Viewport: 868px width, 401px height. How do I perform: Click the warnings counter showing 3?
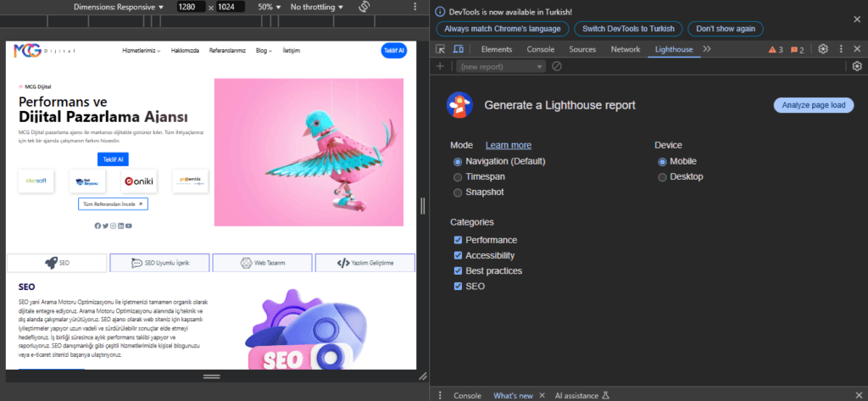pyautogui.click(x=776, y=50)
